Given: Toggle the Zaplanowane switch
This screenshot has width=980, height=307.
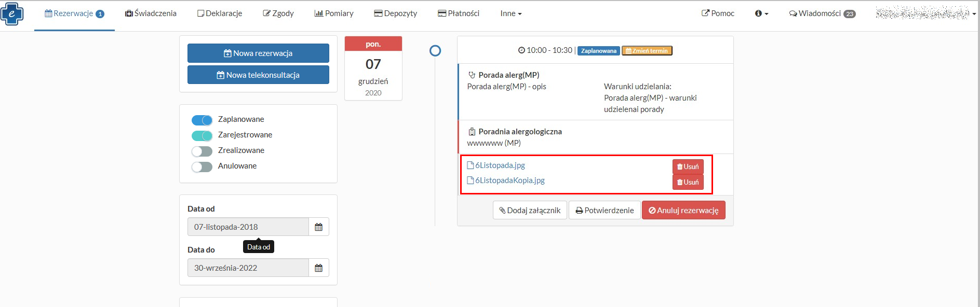Looking at the screenshot, I should coord(202,120).
